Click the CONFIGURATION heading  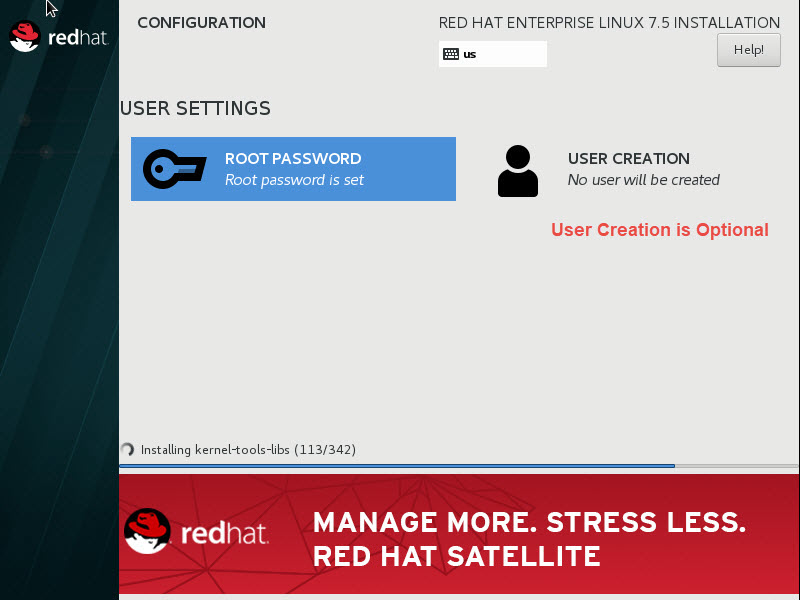pyautogui.click(x=201, y=22)
